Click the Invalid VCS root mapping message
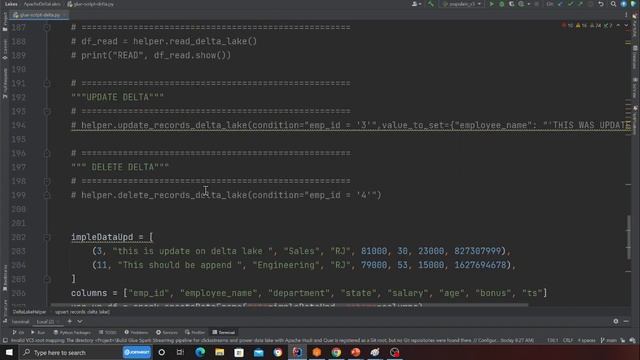This screenshot has height=360, width=640. 272,340
